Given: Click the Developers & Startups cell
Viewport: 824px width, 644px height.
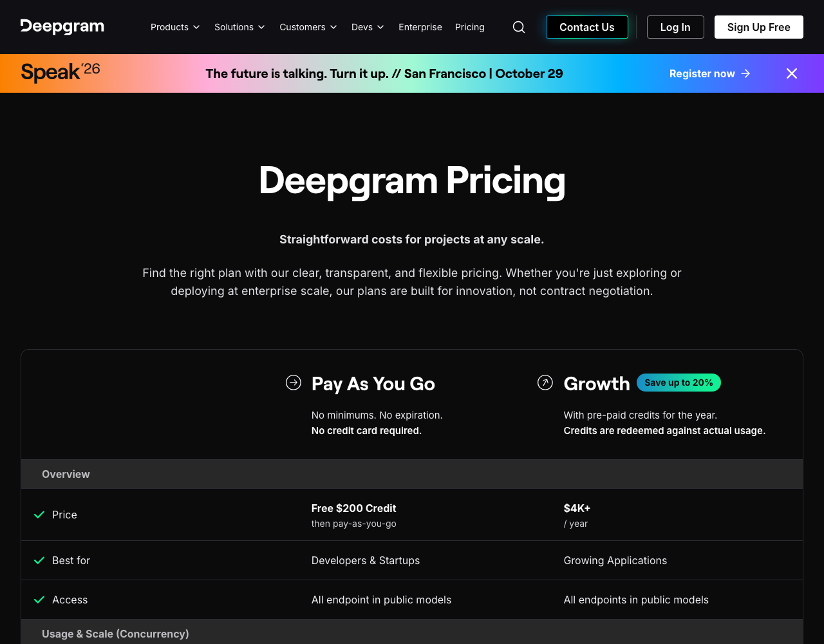Looking at the screenshot, I should point(366,560).
